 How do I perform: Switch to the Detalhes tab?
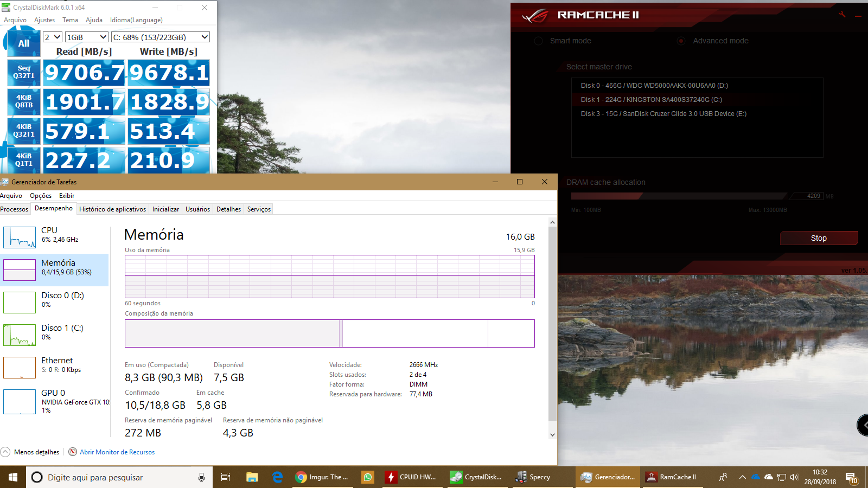228,209
